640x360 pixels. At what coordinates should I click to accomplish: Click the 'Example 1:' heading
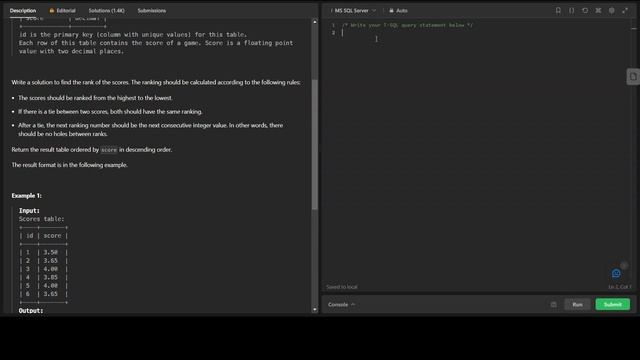tap(27, 196)
